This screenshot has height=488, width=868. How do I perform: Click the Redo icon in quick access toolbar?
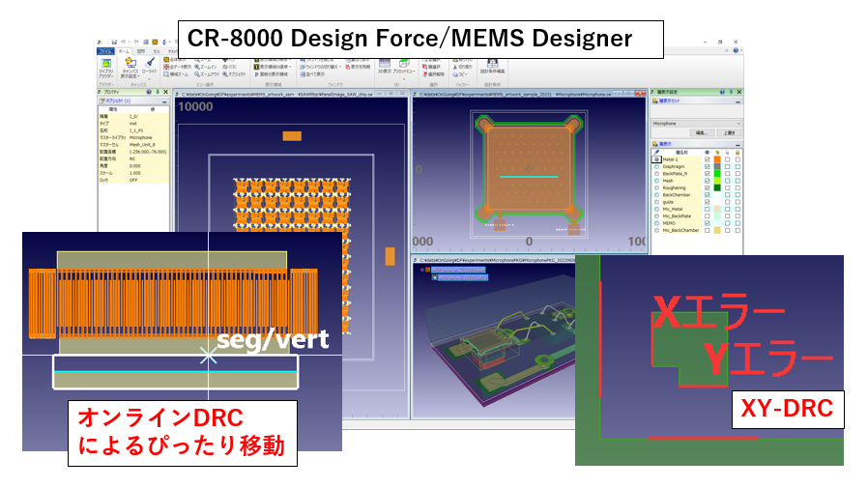coord(136,43)
